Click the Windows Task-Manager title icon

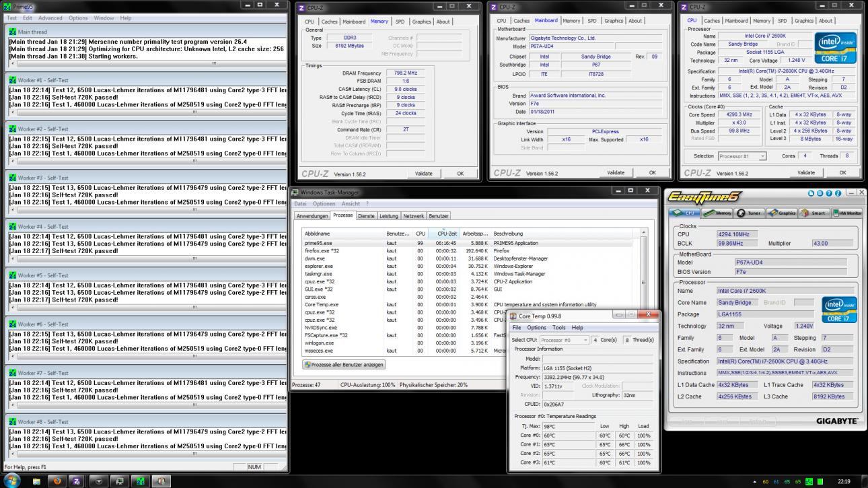click(295, 193)
